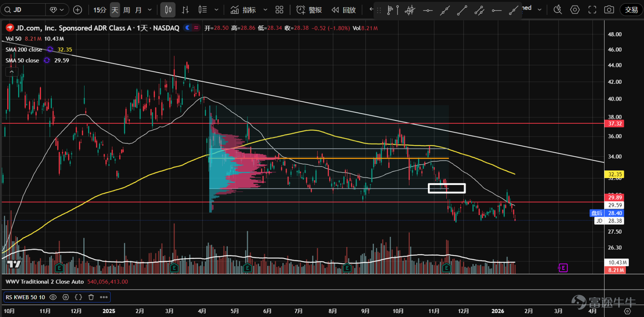Start bar replay with 回放

coord(344,10)
